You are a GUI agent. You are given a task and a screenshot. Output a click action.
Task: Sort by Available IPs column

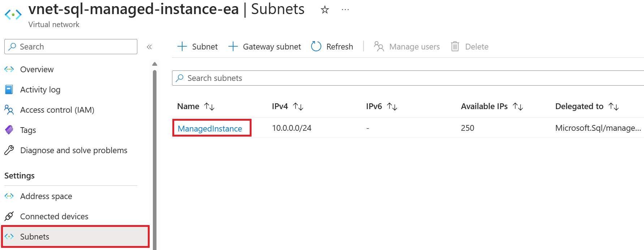(x=518, y=107)
